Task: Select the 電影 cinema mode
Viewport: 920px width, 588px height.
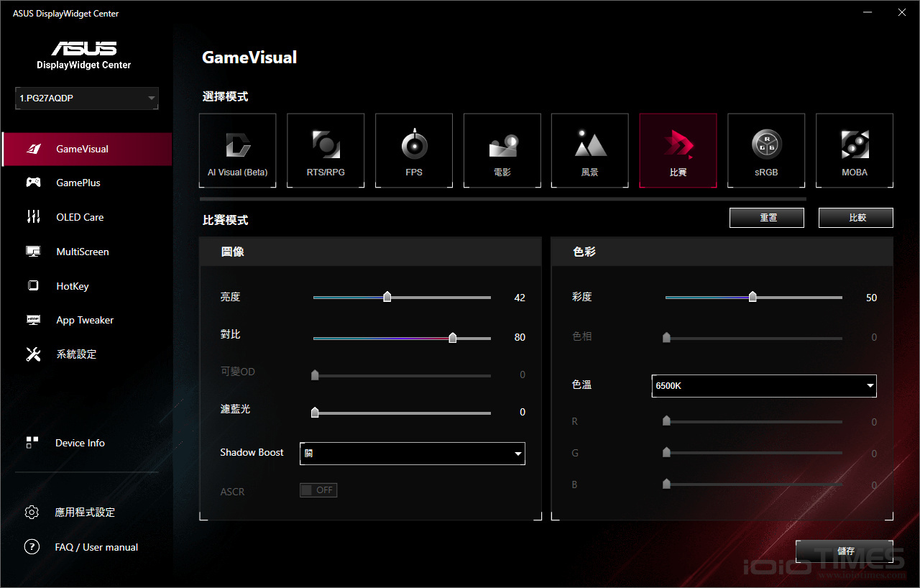Action: (x=502, y=150)
